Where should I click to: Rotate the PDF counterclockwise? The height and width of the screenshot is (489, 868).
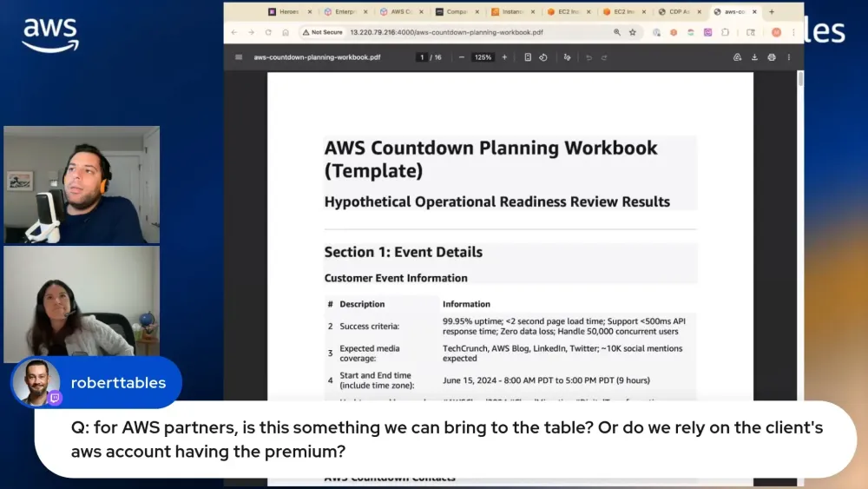[543, 57]
